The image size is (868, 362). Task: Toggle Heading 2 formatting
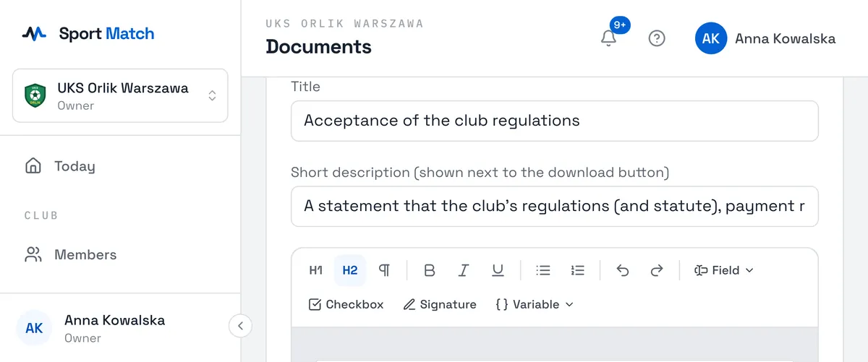point(350,270)
